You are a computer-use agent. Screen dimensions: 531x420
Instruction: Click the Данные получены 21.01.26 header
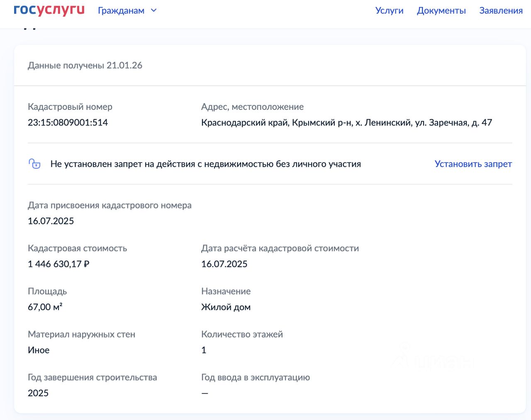click(x=85, y=66)
